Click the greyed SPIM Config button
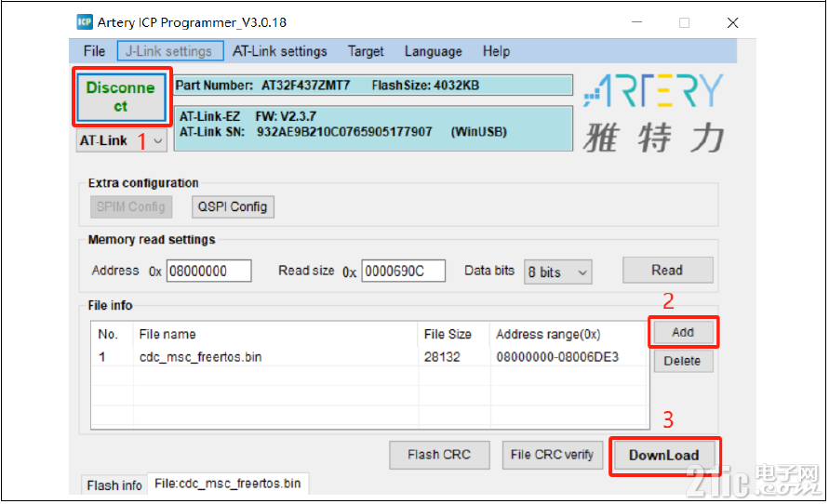Image resolution: width=829 pixels, height=504 pixels. (x=131, y=206)
